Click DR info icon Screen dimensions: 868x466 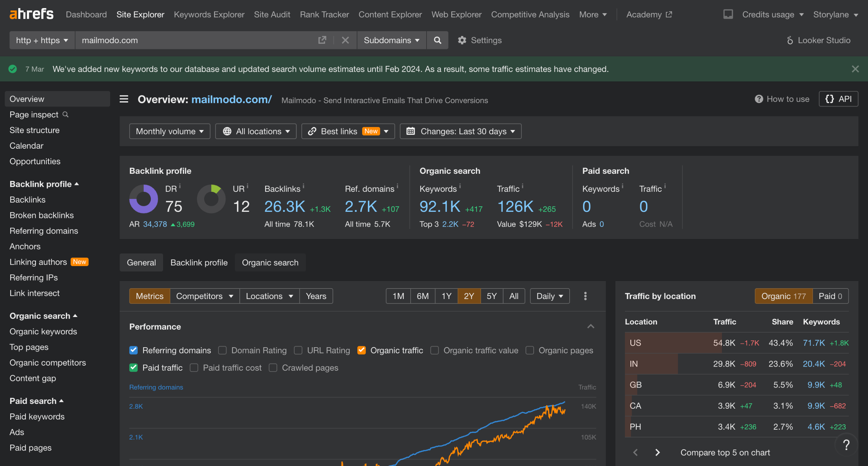[180, 186]
